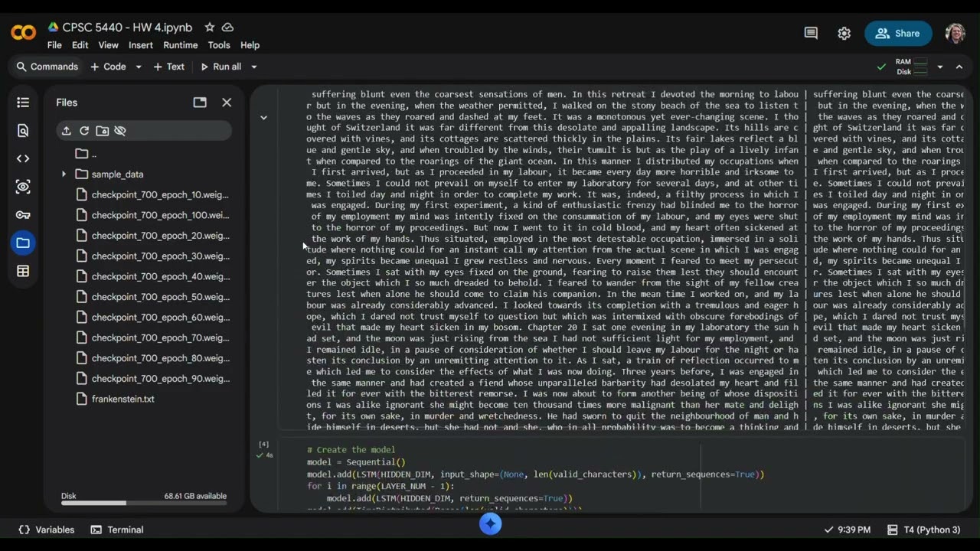
Task: Add a new Text cell
Action: click(168, 67)
